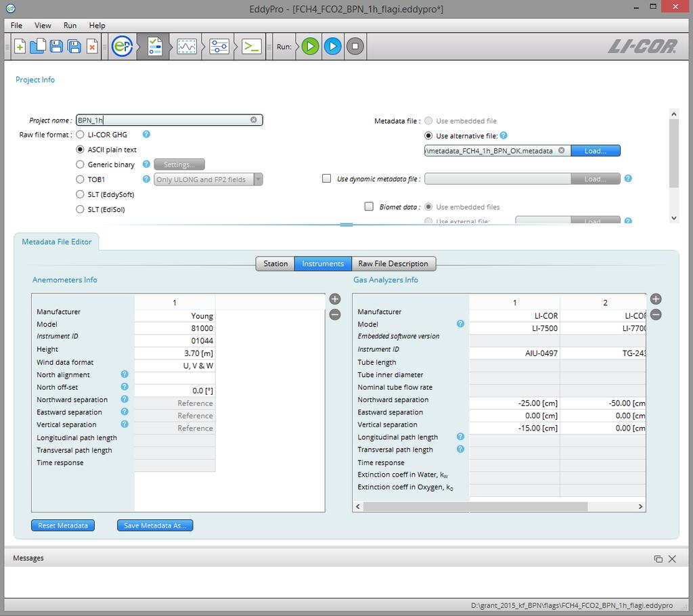693x616 pixels.
Task: Open help for dynamic metadata file
Action: pos(628,178)
